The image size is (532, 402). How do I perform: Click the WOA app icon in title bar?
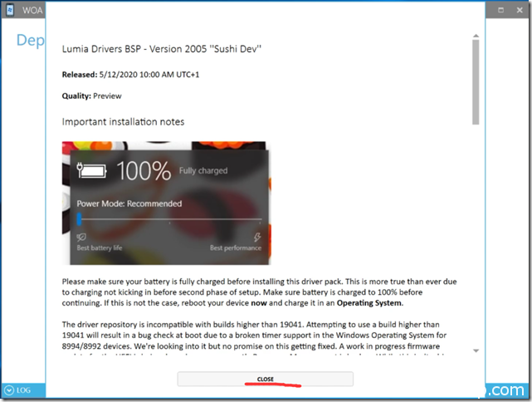point(8,8)
